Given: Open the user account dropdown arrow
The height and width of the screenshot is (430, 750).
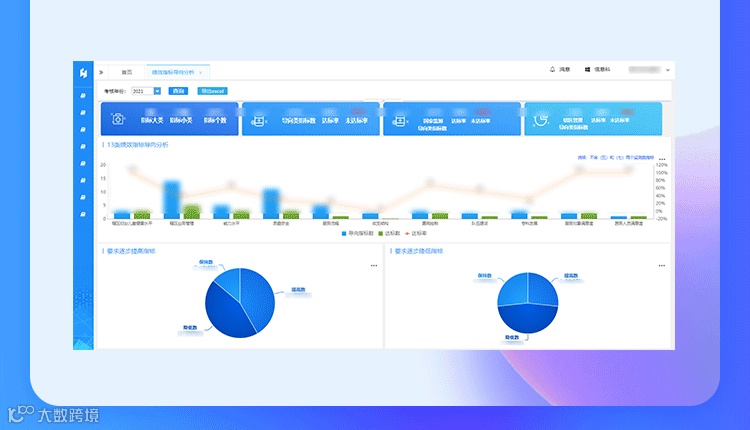Looking at the screenshot, I should [668, 70].
